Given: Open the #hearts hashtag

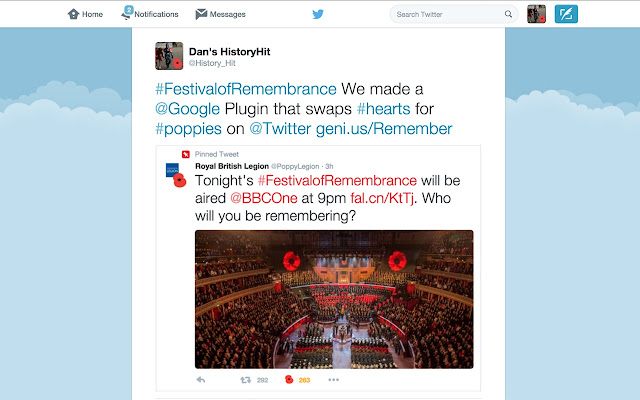Looking at the screenshot, I should [384, 109].
